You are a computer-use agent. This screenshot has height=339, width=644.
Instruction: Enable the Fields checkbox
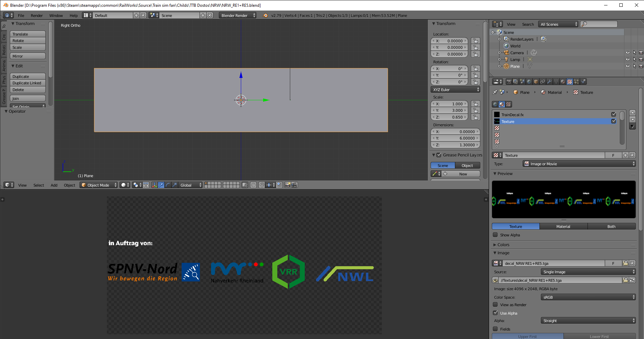(495, 329)
